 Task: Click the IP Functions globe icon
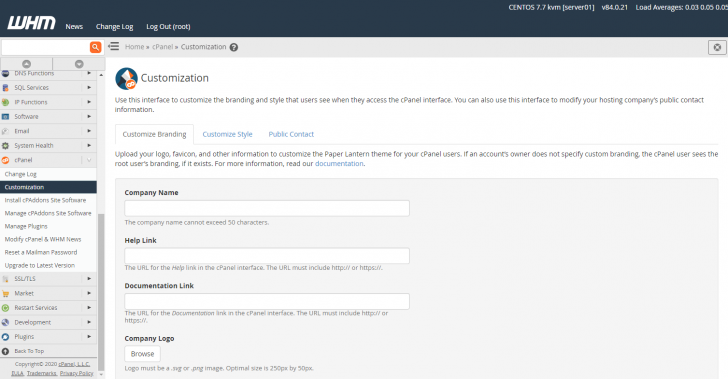pos(6,102)
